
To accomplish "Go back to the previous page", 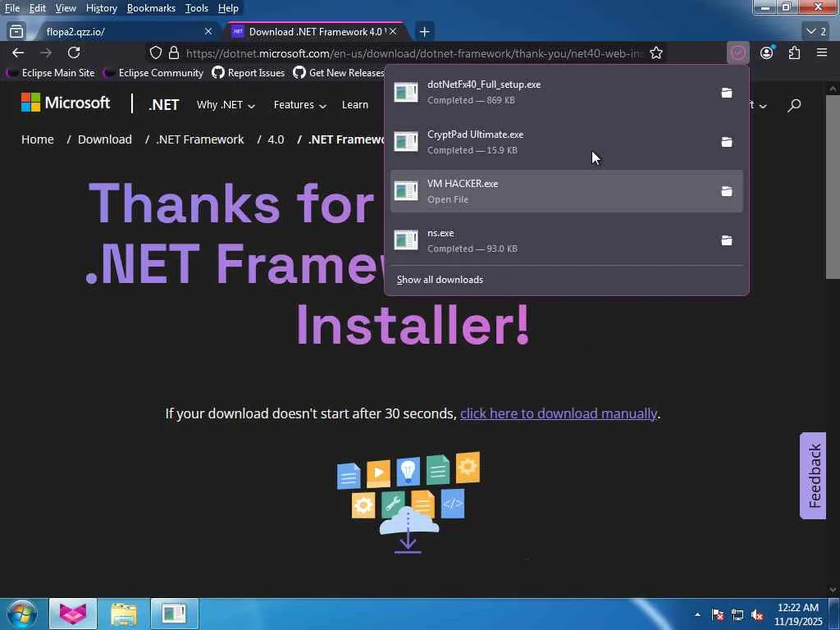I will pyautogui.click(x=18, y=52).
